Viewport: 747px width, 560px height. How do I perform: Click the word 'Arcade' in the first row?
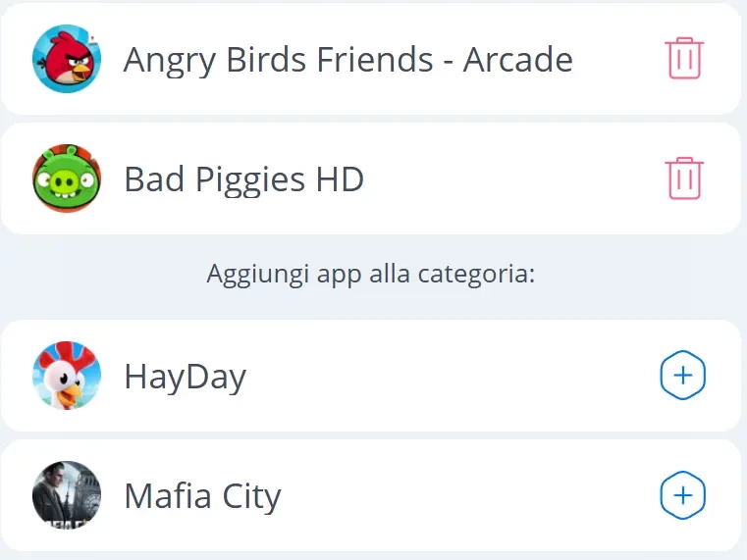click(517, 60)
